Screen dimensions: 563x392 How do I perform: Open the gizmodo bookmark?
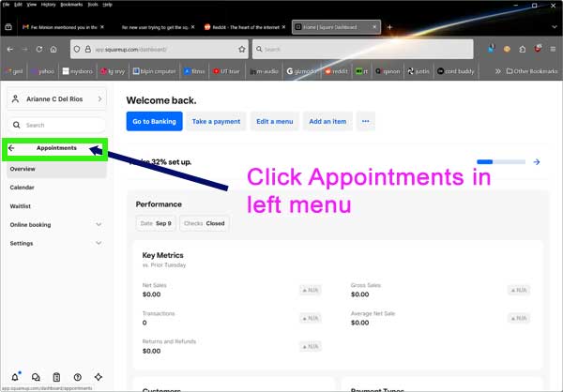301,71
